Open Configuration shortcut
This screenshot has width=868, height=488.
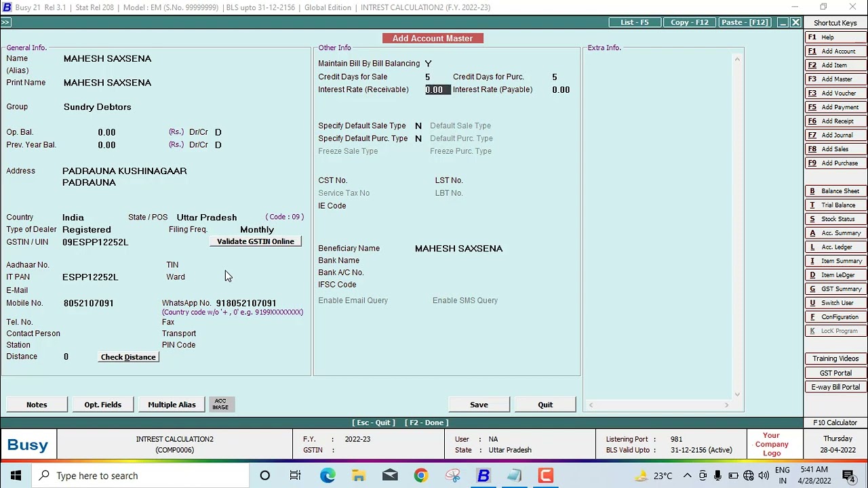coord(835,317)
